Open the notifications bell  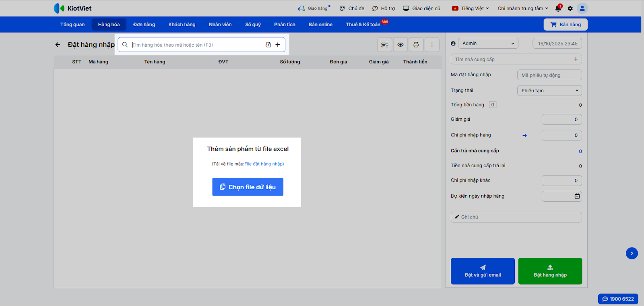558,8
